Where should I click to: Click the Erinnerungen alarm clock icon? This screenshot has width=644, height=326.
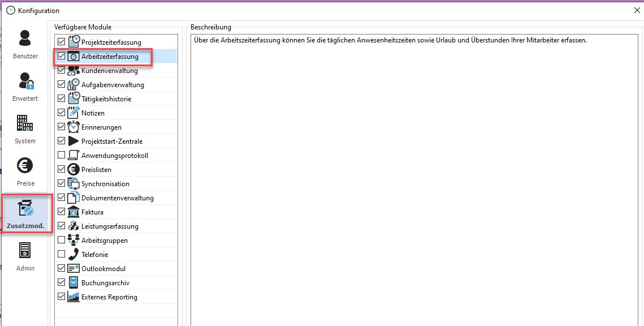74,127
